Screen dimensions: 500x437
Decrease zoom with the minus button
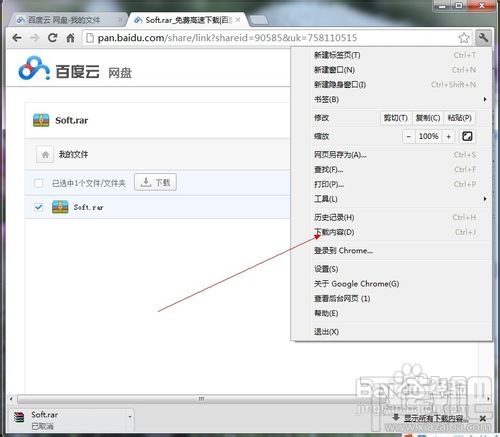coord(409,136)
